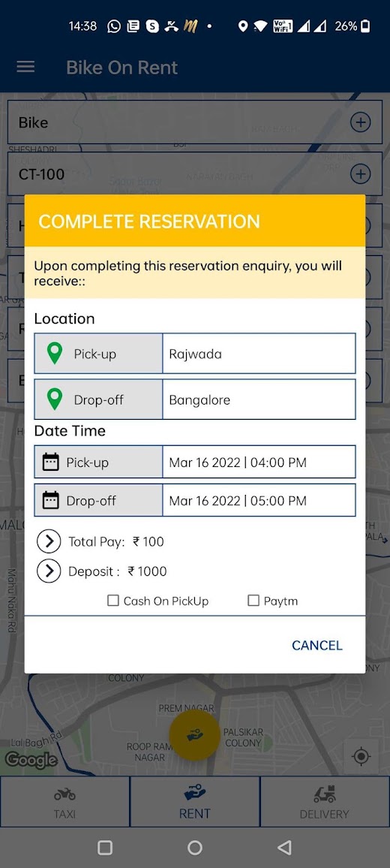Expand the CT-100 row plus icon
390x868 pixels.
[361, 174]
